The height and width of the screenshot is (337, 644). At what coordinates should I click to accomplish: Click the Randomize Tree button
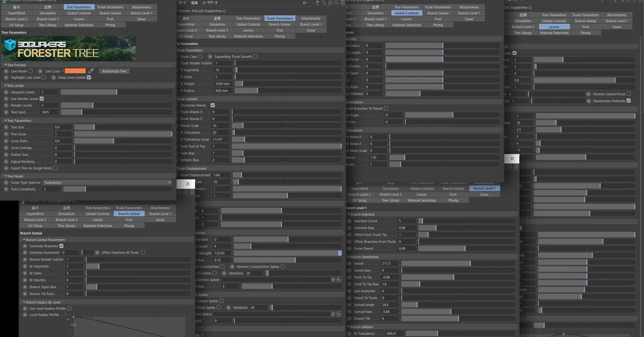tap(114, 71)
